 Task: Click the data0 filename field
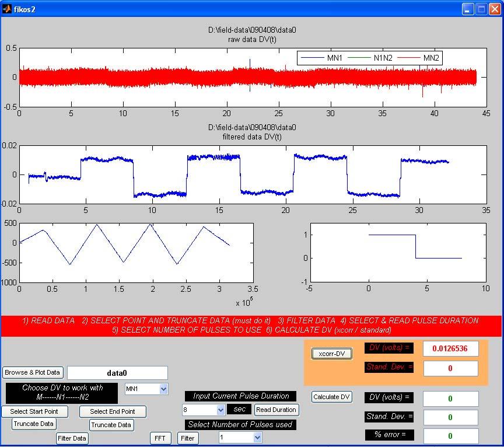click(x=117, y=373)
